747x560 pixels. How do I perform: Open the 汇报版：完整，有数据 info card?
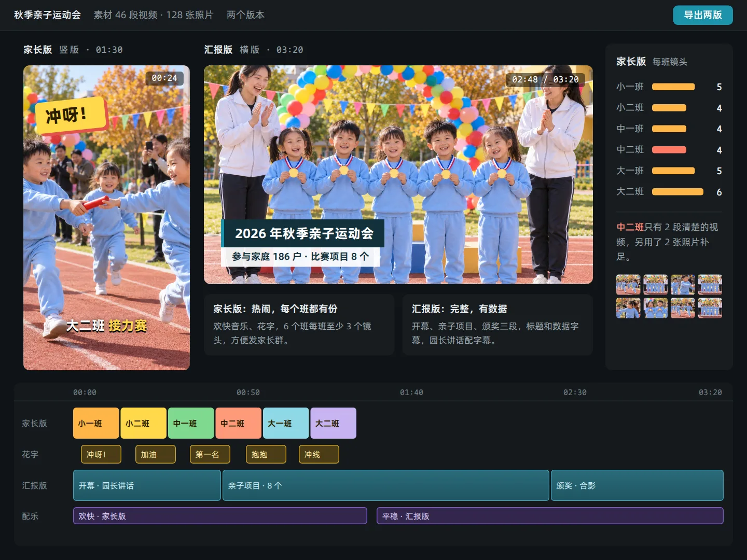(x=497, y=325)
